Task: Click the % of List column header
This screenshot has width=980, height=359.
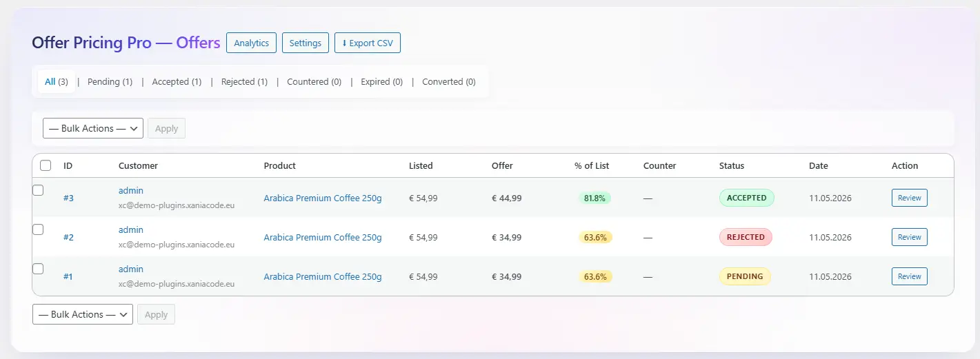Action: [592, 165]
